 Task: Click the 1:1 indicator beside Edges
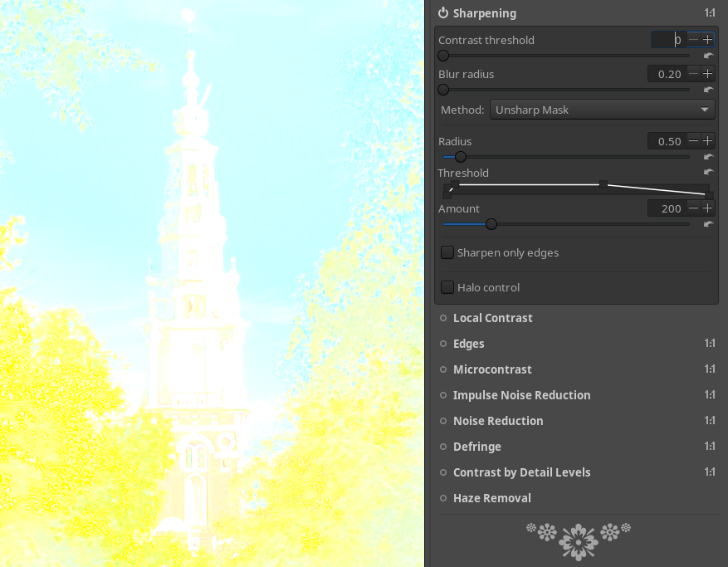click(710, 343)
